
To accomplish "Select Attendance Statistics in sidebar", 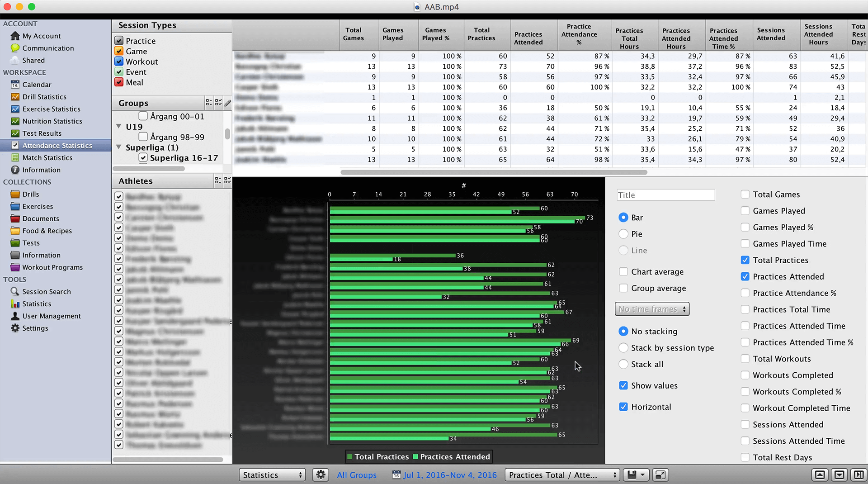I will pos(56,146).
